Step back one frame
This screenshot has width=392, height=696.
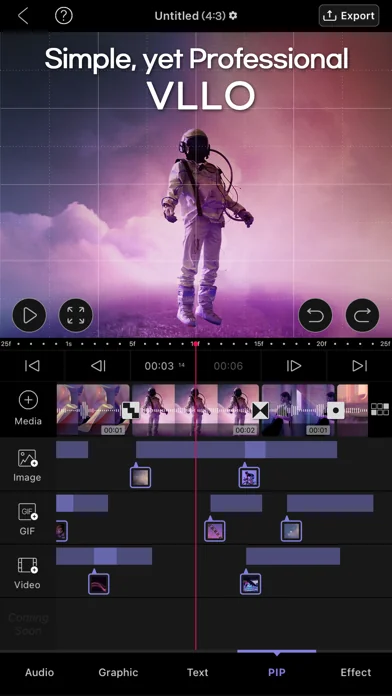98,366
